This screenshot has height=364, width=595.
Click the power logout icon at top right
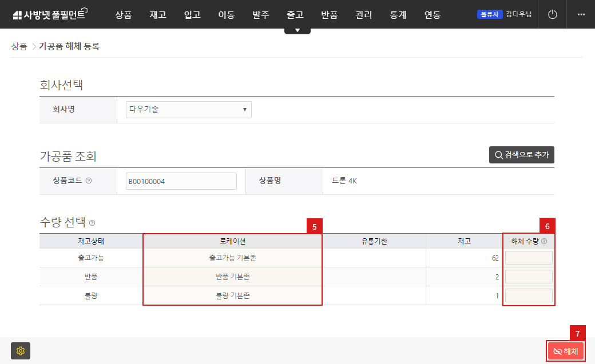pyautogui.click(x=552, y=14)
